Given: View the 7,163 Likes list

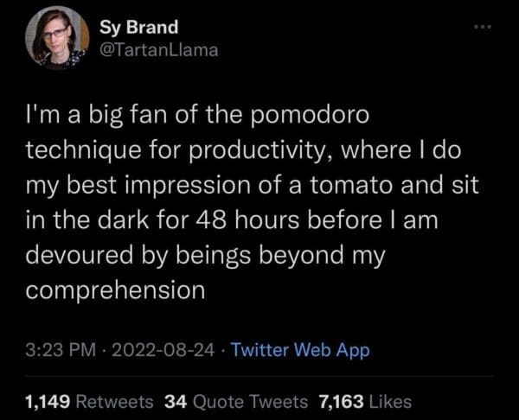Looking at the screenshot, I should pyautogui.click(x=364, y=401).
